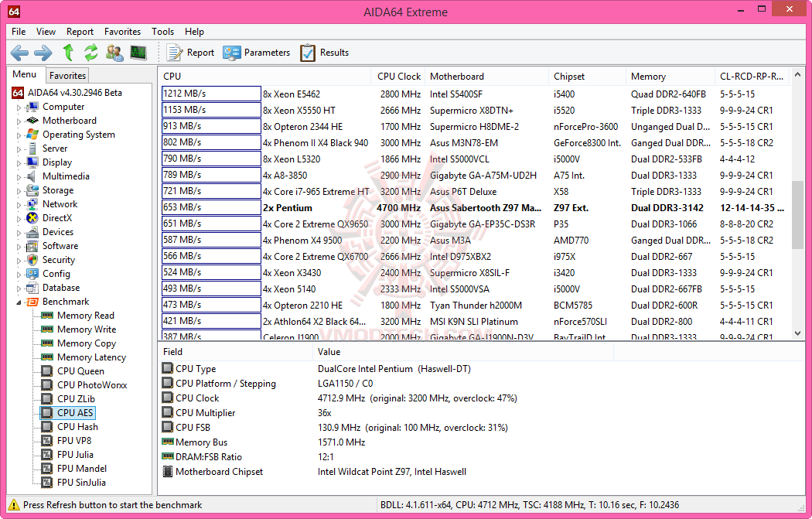Open the File menu

[x=19, y=32]
